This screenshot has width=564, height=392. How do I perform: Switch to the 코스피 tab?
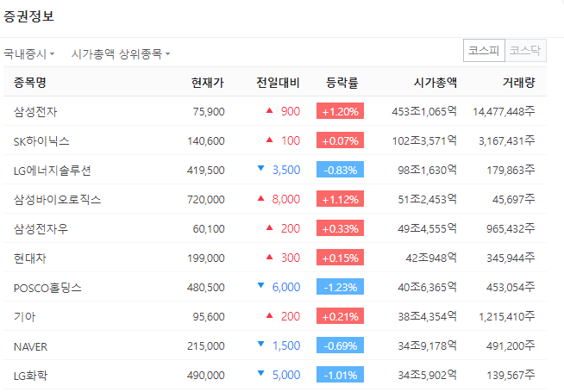click(x=484, y=50)
